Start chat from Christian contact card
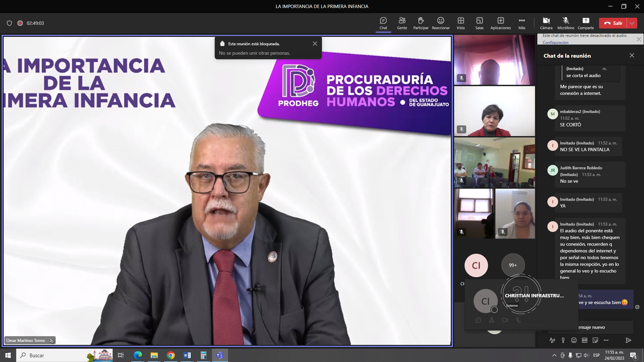The width and height of the screenshot is (644, 362). tap(478, 320)
